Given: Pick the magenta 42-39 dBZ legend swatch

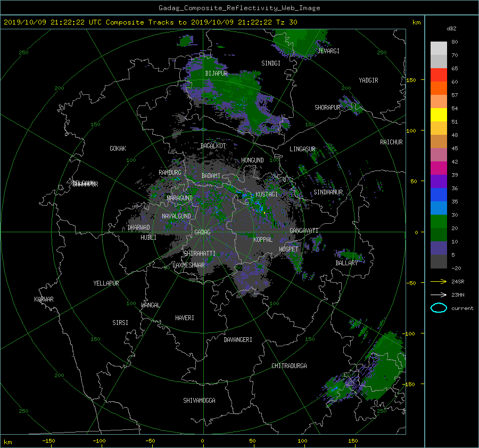Looking at the screenshot, I should pos(439,168).
